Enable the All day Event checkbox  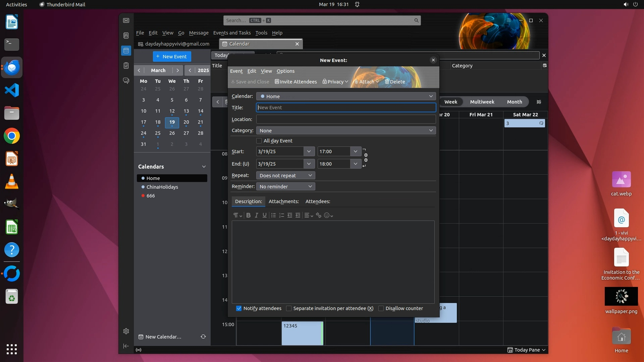(259, 141)
